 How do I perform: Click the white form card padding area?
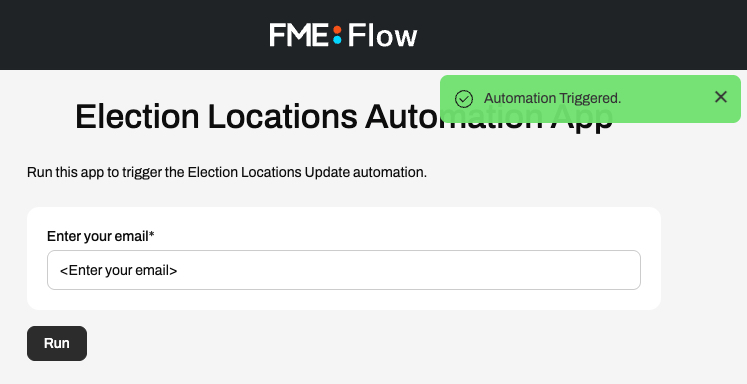[x=344, y=299]
